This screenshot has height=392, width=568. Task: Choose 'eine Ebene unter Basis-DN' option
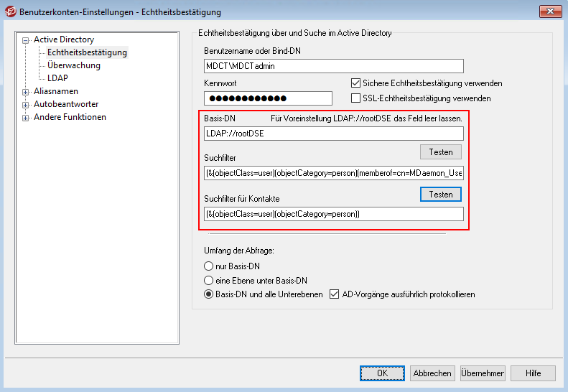point(209,281)
